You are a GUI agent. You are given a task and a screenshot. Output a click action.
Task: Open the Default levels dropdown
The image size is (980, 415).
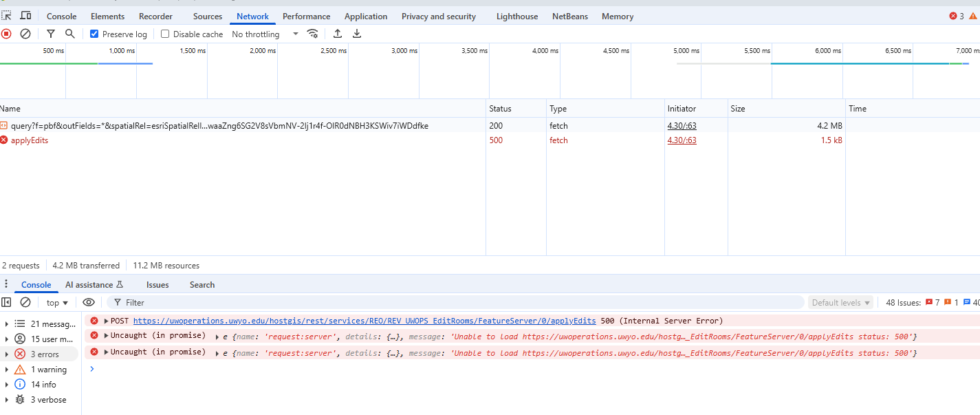point(840,302)
